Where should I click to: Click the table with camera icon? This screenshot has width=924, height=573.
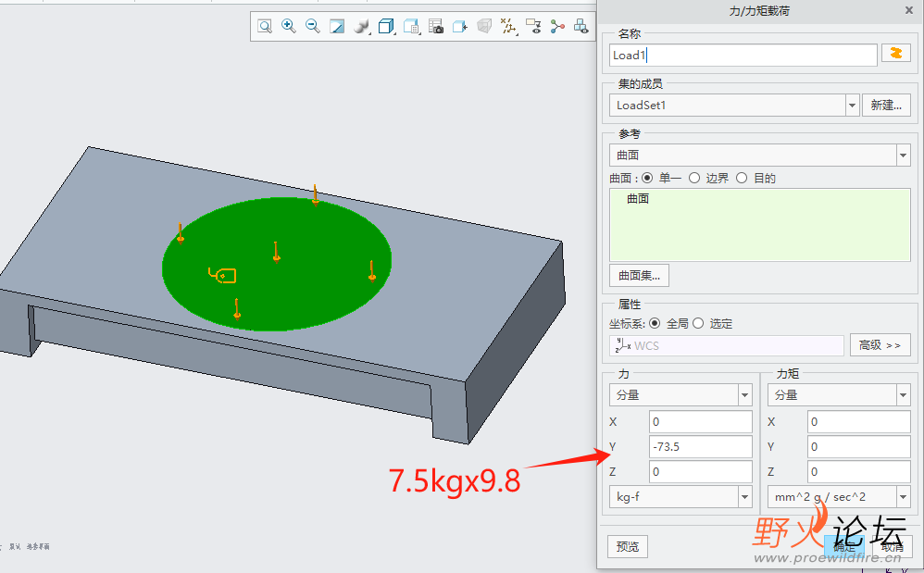pyautogui.click(x=435, y=26)
